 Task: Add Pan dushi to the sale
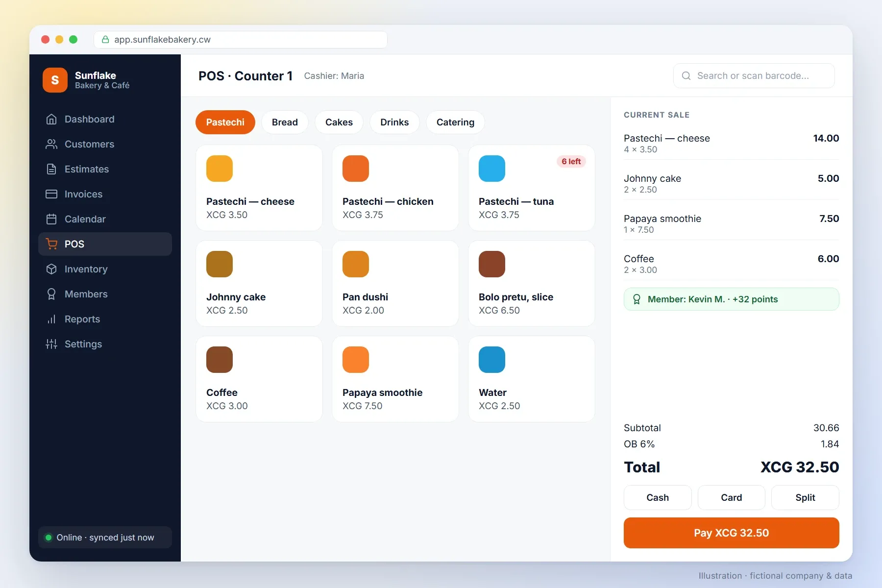[395, 283]
